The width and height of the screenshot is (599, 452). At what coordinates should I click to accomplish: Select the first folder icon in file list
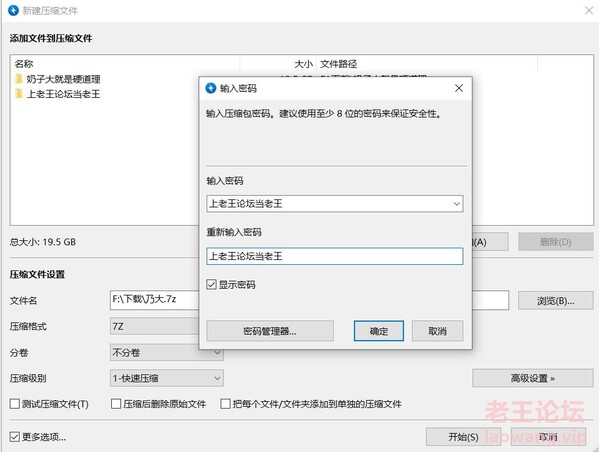coord(19,79)
